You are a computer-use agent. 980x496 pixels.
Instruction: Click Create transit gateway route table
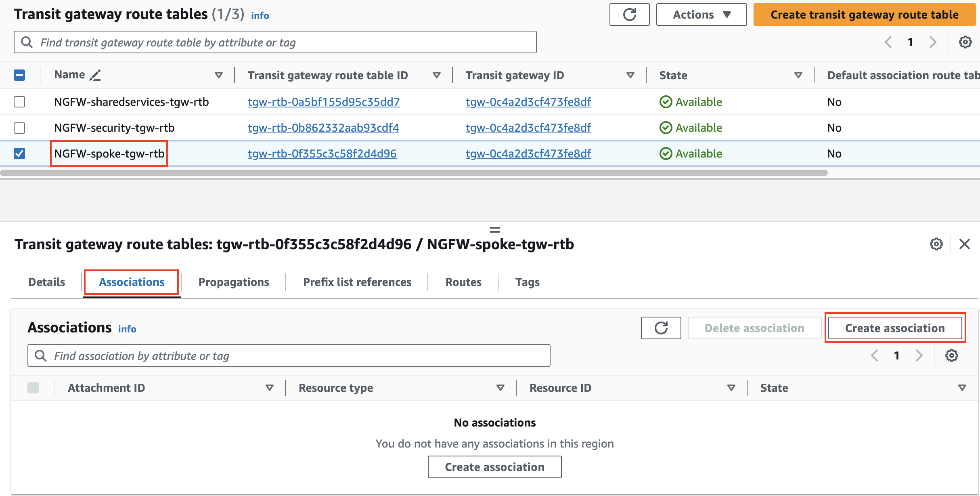pos(864,15)
